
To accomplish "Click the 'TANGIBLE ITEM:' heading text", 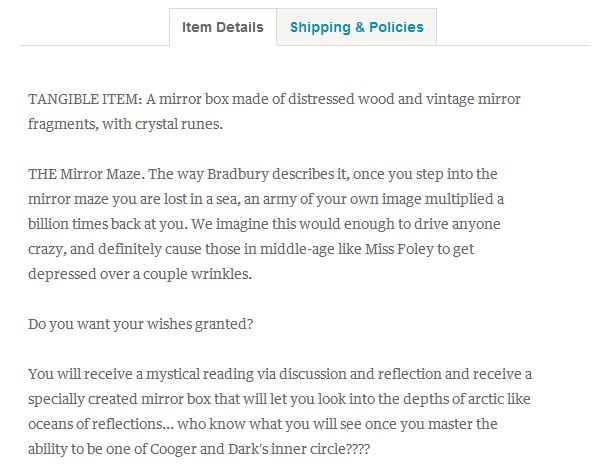I will tap(85, 99).
